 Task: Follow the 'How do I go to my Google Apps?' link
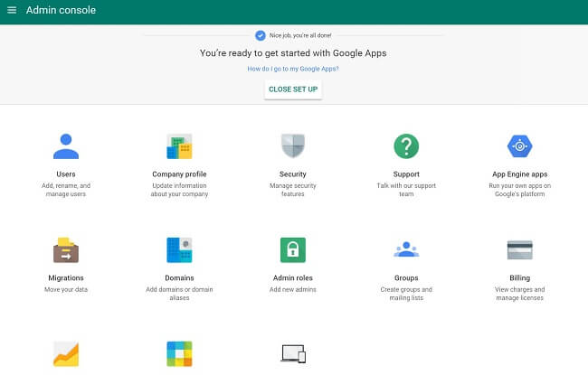click(293, 69)
